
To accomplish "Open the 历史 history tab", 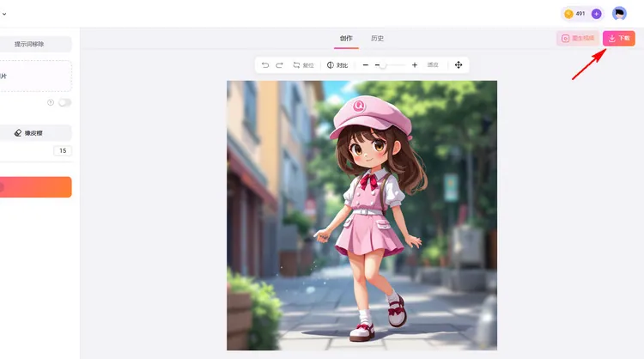I will click(x=377, y=39).
